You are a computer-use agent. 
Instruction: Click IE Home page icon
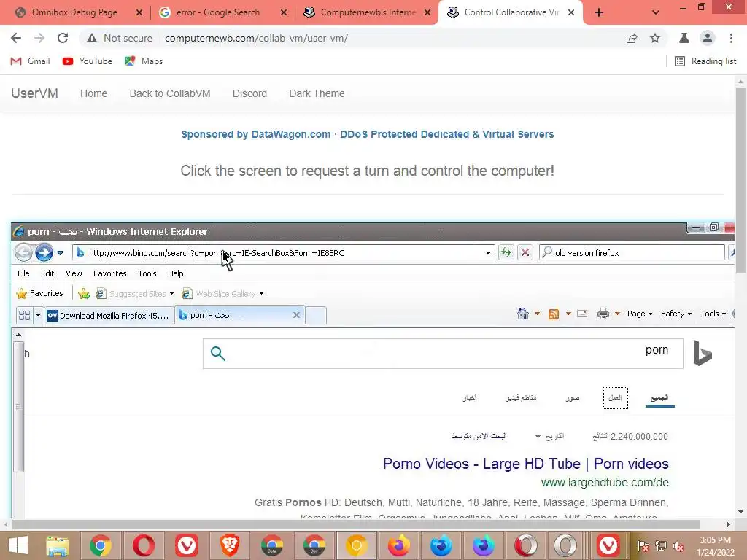(x=523, y=314)
